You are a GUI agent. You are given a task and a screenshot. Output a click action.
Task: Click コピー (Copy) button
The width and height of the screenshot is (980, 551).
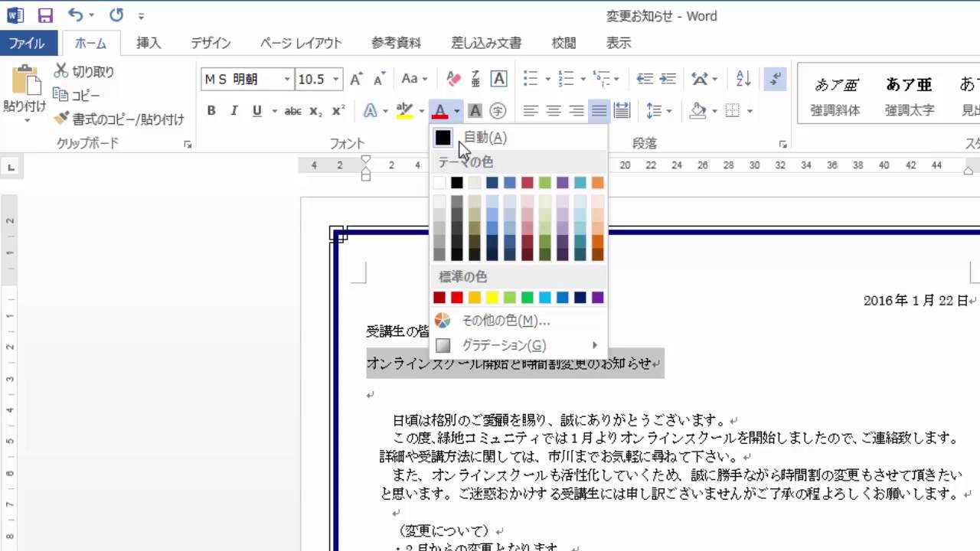[77, 96]
